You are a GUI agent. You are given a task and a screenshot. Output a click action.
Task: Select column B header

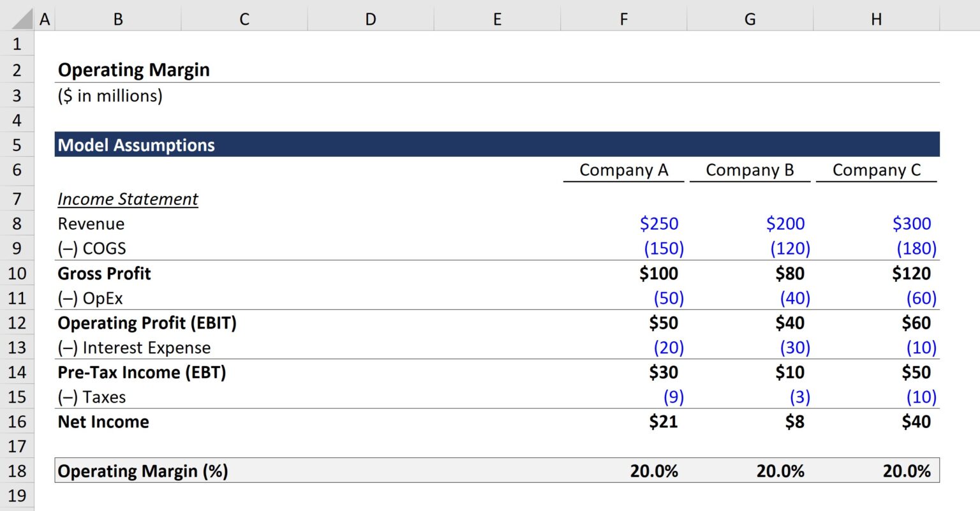coord(118,19)
